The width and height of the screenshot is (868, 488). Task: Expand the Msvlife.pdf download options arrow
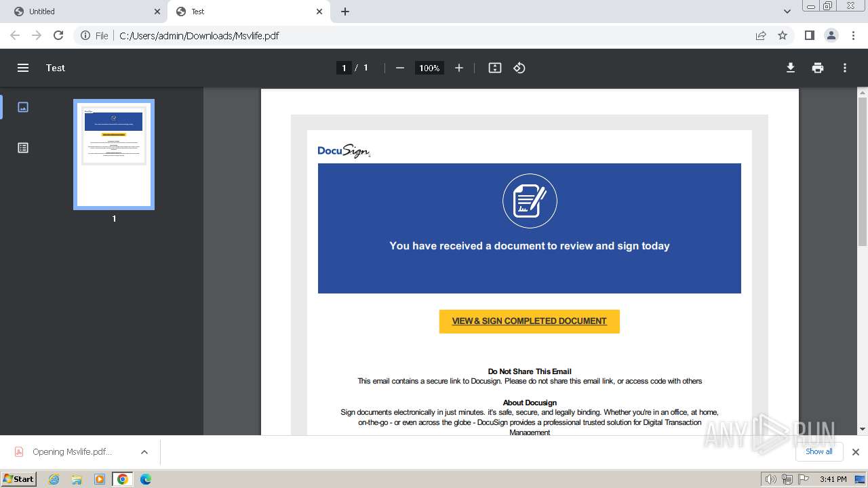coord(144,452)
